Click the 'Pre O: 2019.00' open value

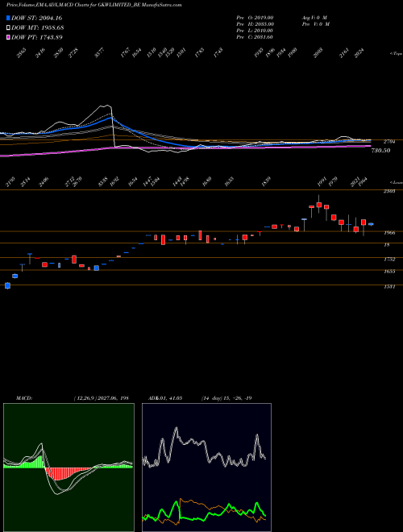255,18
